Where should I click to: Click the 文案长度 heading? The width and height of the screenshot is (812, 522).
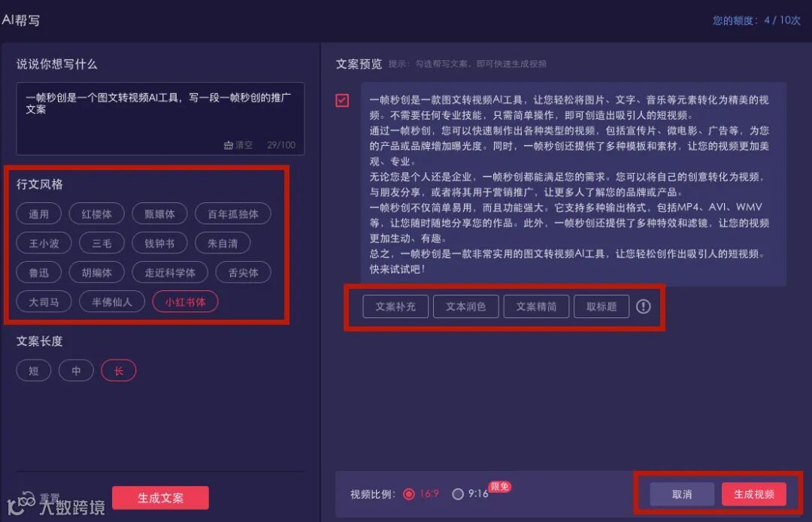[39, 341]
